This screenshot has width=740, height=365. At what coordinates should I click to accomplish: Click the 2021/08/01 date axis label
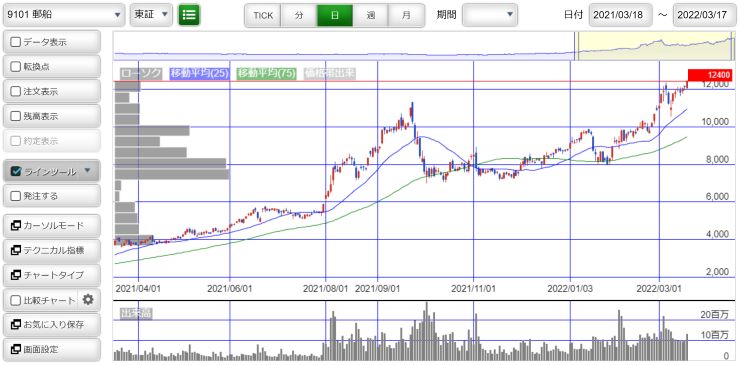pos(326,288)
